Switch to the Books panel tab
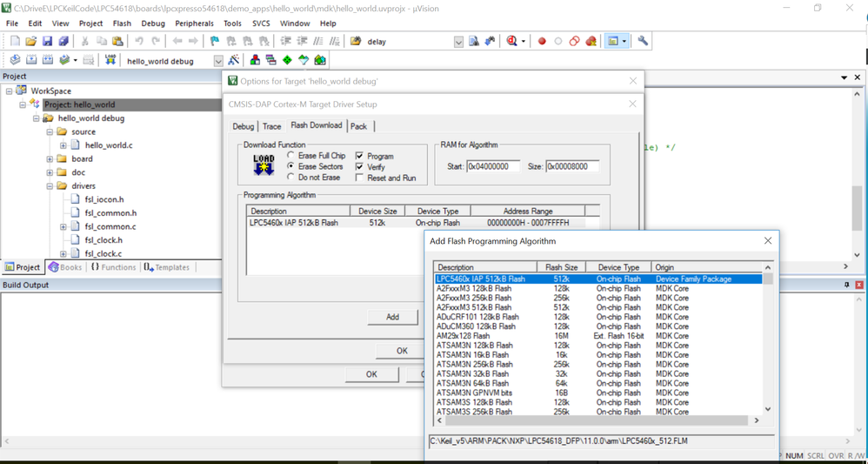Image resolution: width=868 pixels, height=464 pixels. pos(65,267)
